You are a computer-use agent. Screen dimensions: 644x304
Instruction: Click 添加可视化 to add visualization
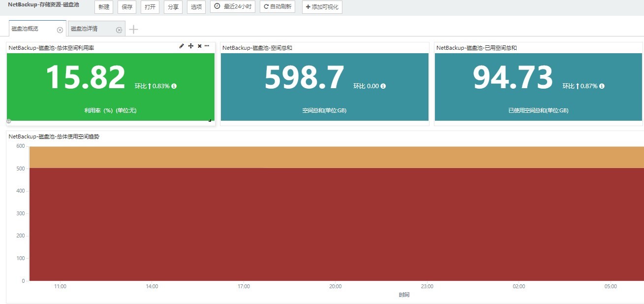point(322,7)
